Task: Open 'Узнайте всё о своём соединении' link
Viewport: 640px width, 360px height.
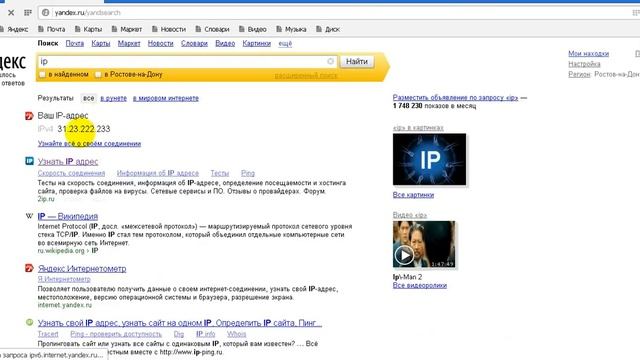Action: pos(89,144)
